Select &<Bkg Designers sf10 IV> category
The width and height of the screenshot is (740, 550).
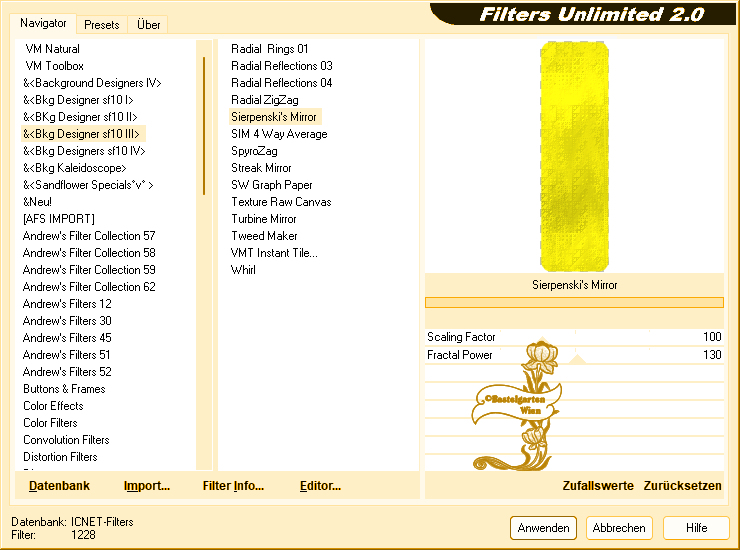84,151
